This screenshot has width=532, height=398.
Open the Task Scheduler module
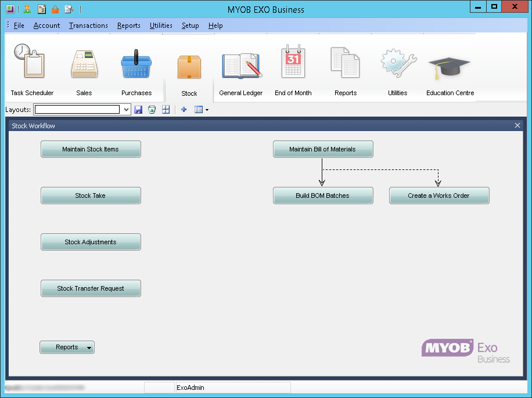click(x=32, y=70)
